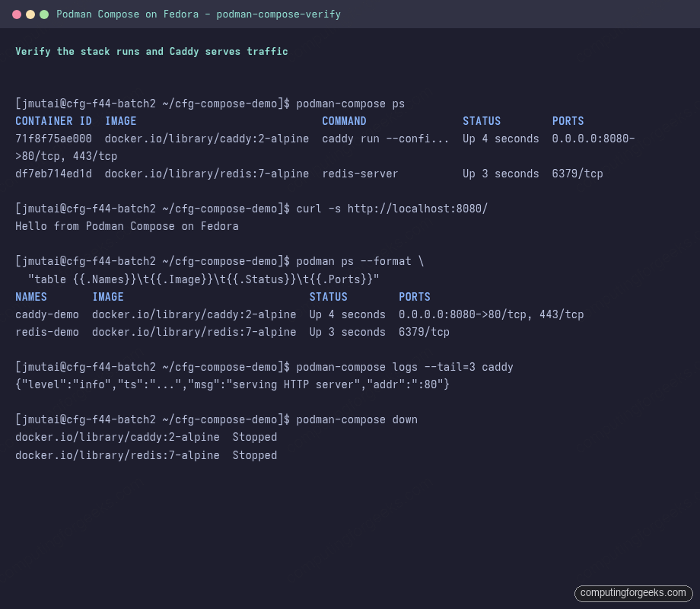Click the format string line beginning '"table {{.Names}}'
Viewport: 700px width, 609px height.
coord(204,279)
